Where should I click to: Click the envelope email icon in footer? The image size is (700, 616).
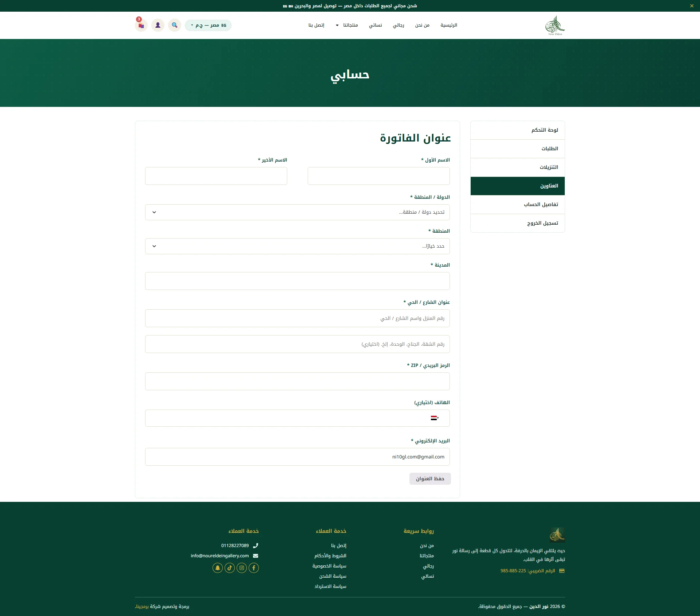point(256,556)
